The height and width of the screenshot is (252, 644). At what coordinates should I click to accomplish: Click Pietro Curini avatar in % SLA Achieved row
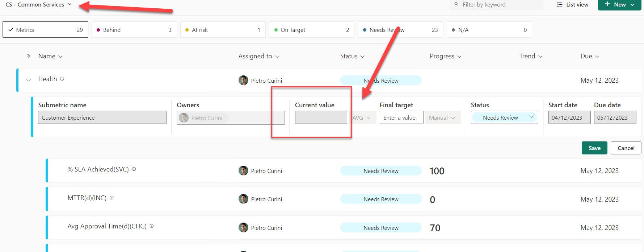pos(243,170)
